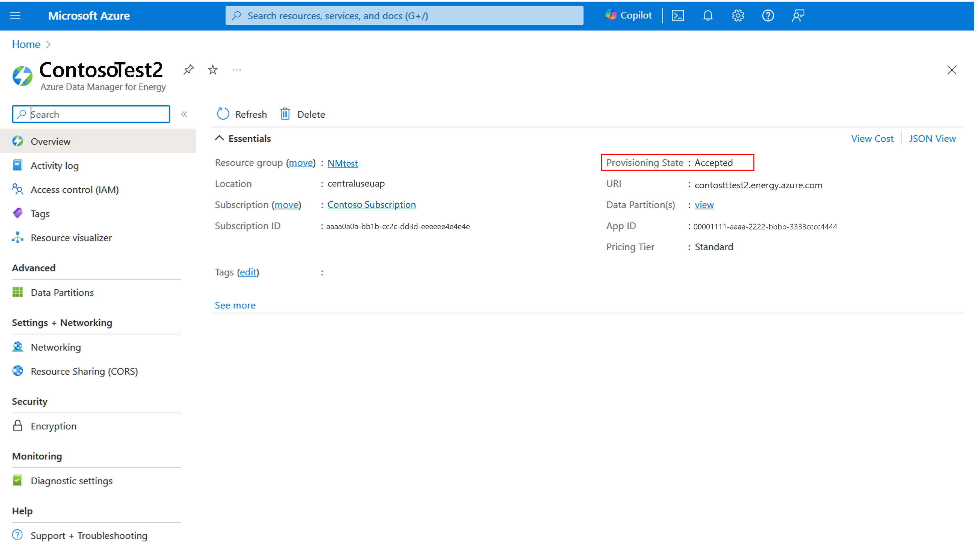978x560 pixels.
Task: Collapse the left sidebar with the chevron
Action: (x=184, y=114)
